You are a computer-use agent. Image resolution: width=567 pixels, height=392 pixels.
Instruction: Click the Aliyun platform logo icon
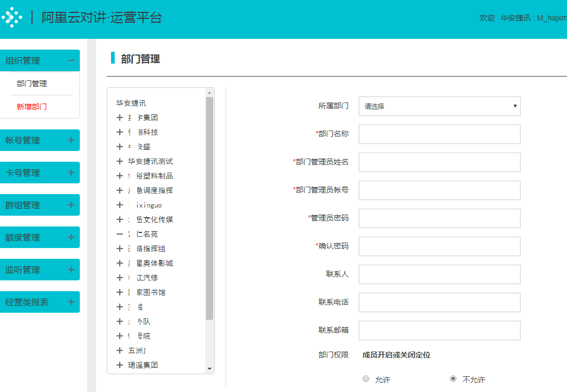(12, 18)
